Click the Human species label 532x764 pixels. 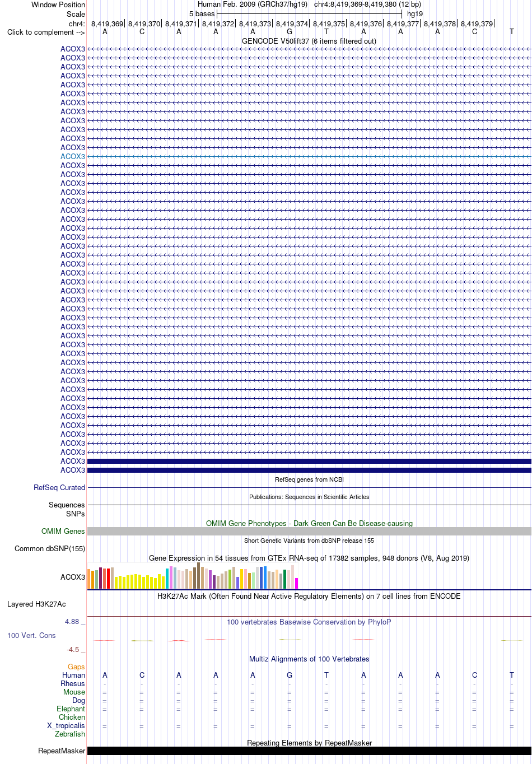[x=74, y=676]
